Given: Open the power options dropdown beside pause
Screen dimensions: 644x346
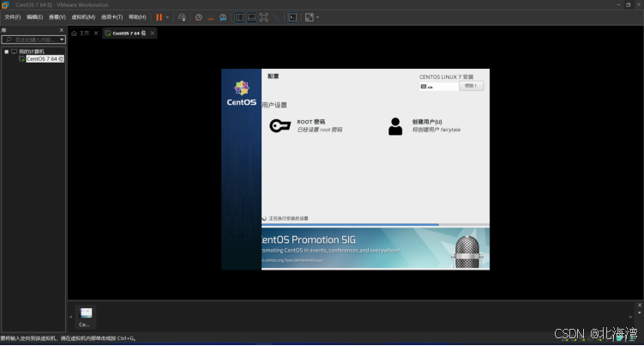Looking at the screenshot, I should click(x=167, y=17).
